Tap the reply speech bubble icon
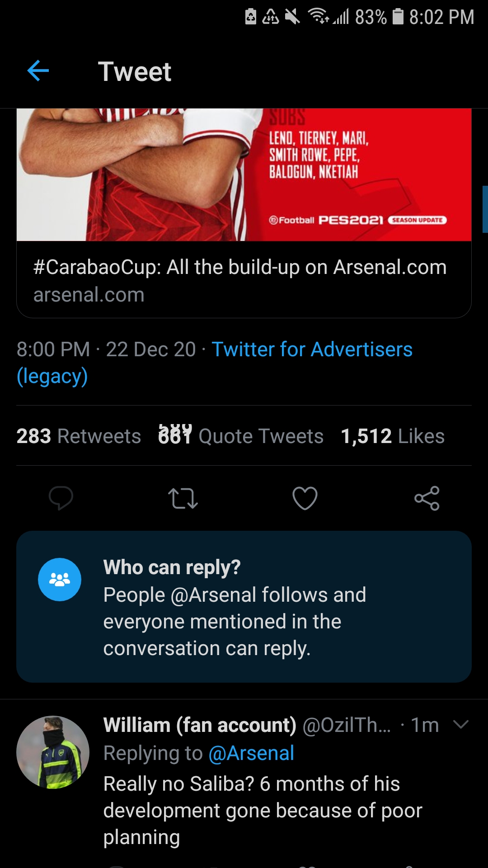Image resolution: width=488 pixels, height=868 pixels. [x=61, y=498]
